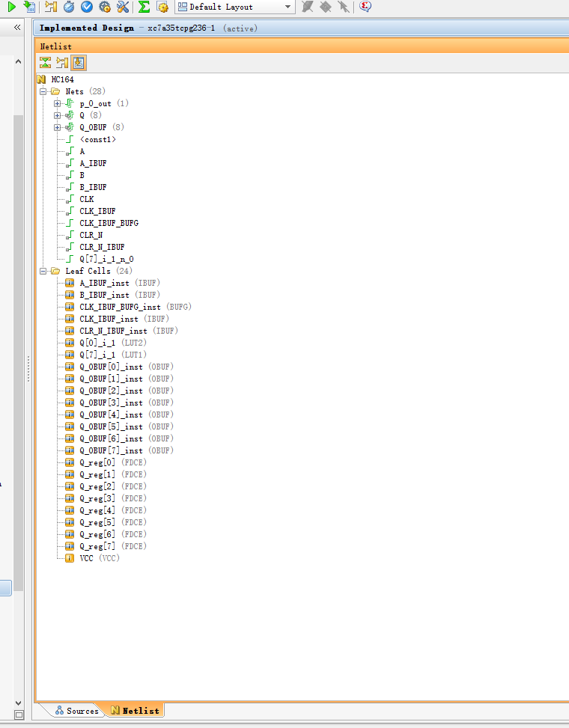Select the HC164 top-level netlist node

(x=63, y=79)
